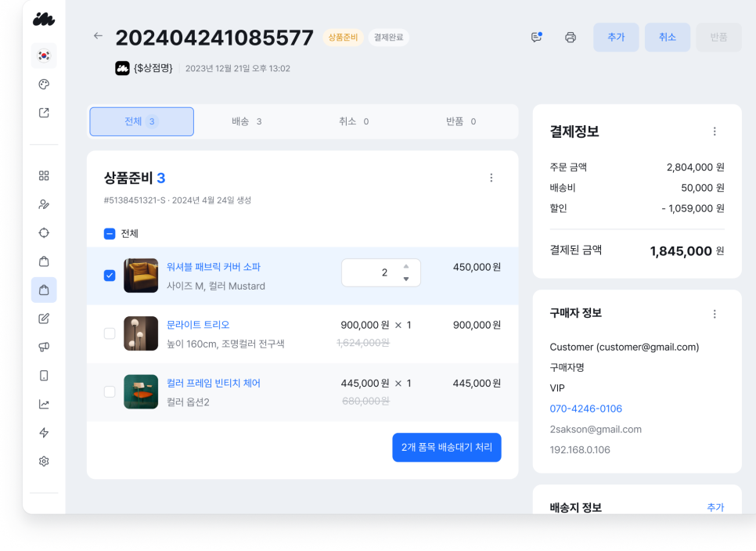
Task: Click the store logo next to {$상점명}
Action: [x=122, y=68]
